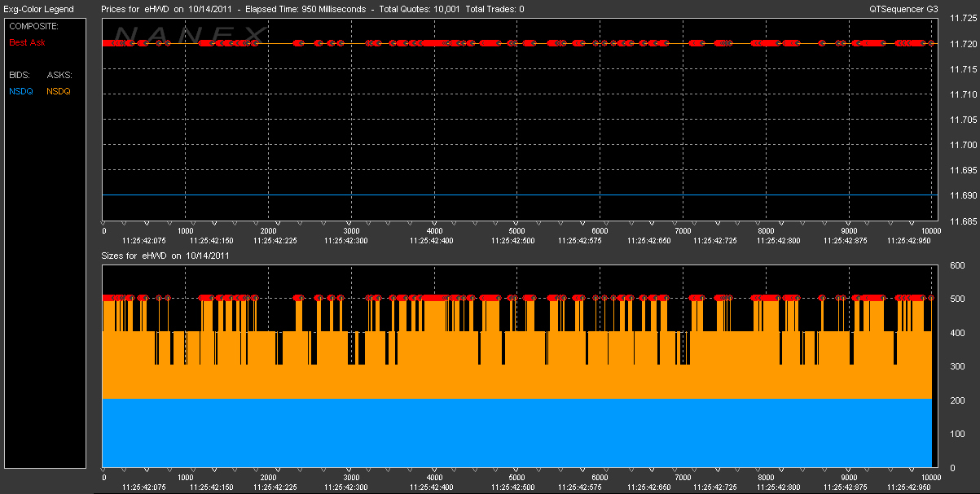The height and width of the screenshot is (494, 980).
Task: Click the red 'Best Ask' legend entry
Action: click(x=26, y=42)
